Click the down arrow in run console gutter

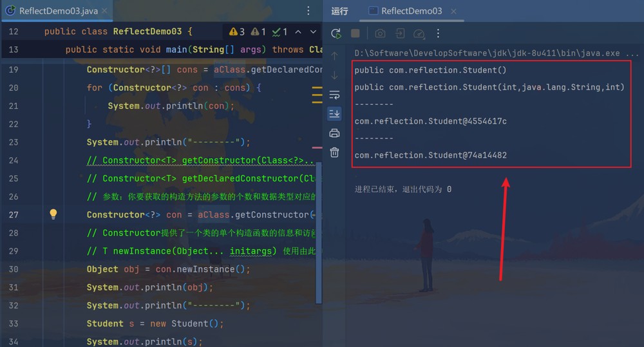(x=335, y=75)
